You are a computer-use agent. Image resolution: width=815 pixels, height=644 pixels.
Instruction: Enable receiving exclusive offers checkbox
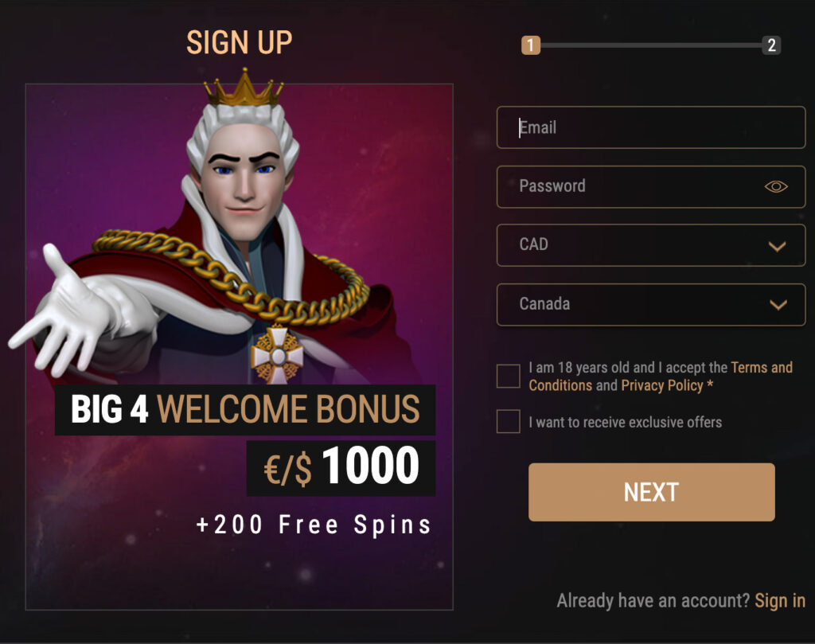509,421
